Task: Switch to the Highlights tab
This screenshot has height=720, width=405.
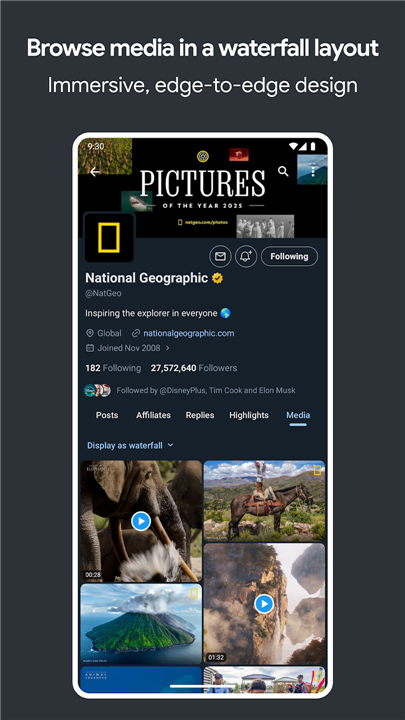Action: [x=249, y=415]
